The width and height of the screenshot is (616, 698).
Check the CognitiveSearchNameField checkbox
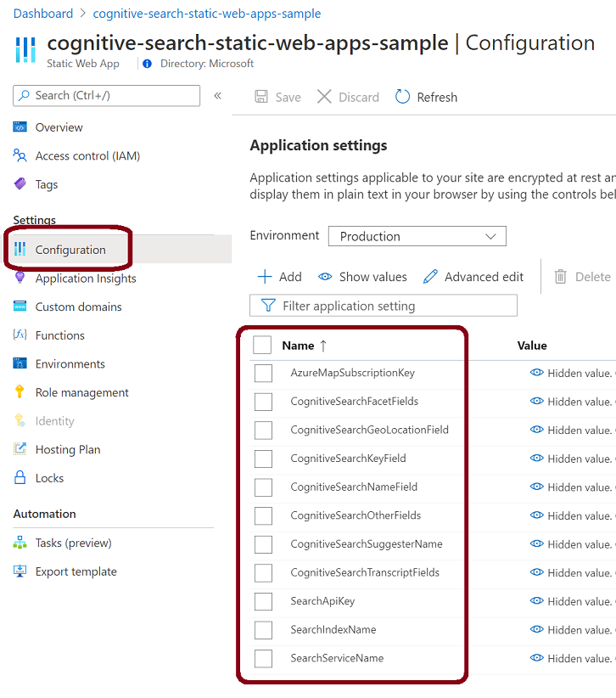263,487
